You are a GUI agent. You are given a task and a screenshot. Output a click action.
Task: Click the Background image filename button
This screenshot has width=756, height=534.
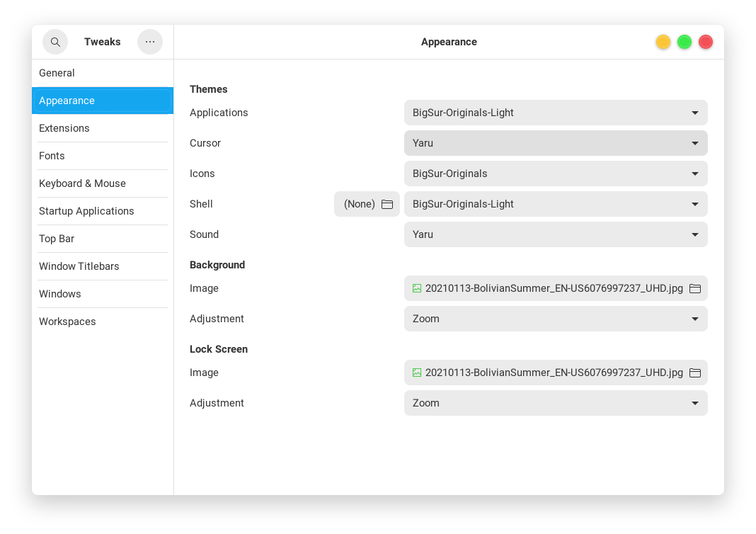556,288
